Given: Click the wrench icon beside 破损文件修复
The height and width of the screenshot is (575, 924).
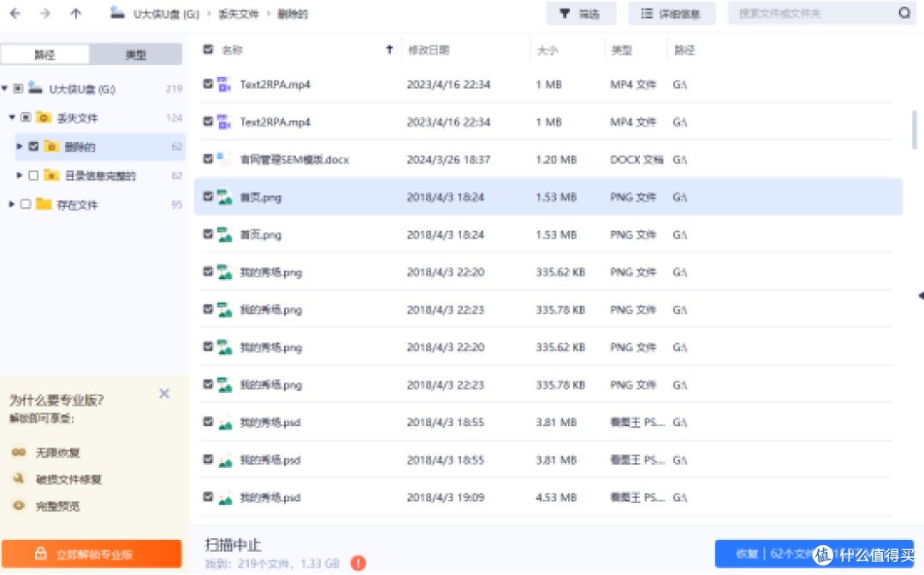Looking at the screenshot, I should pyautogui.click(x=19, y=478).
